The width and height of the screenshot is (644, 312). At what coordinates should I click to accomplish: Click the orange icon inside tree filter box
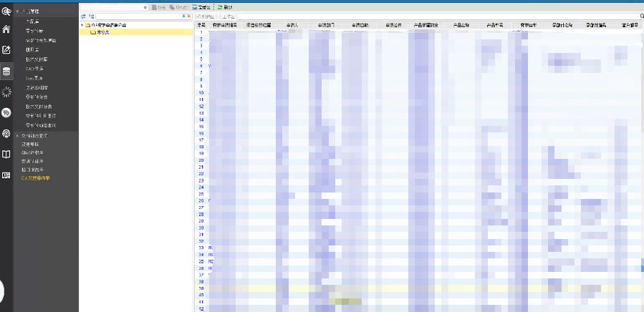[x=188, y=16]
